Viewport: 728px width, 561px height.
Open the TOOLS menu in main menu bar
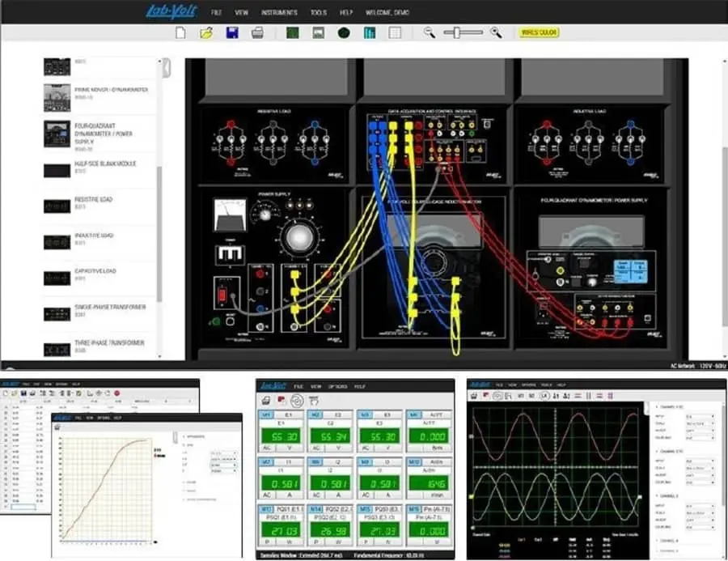tap(319, 13)
